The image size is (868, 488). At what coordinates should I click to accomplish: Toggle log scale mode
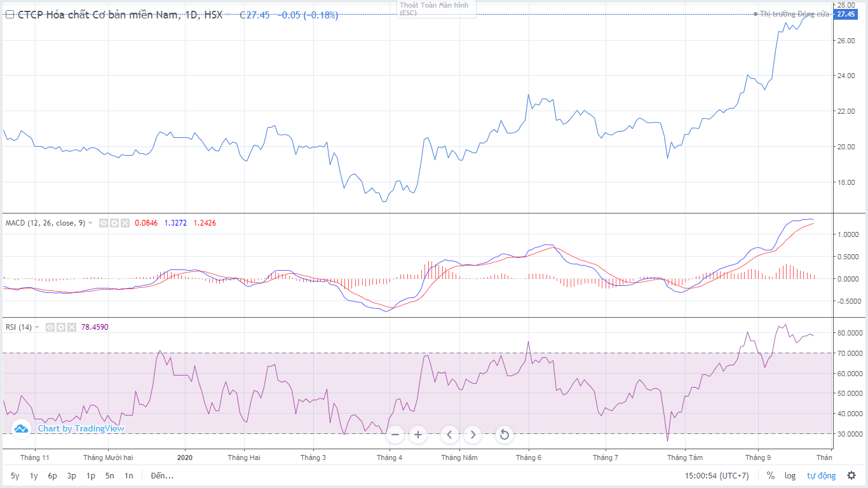pos(790,475)
